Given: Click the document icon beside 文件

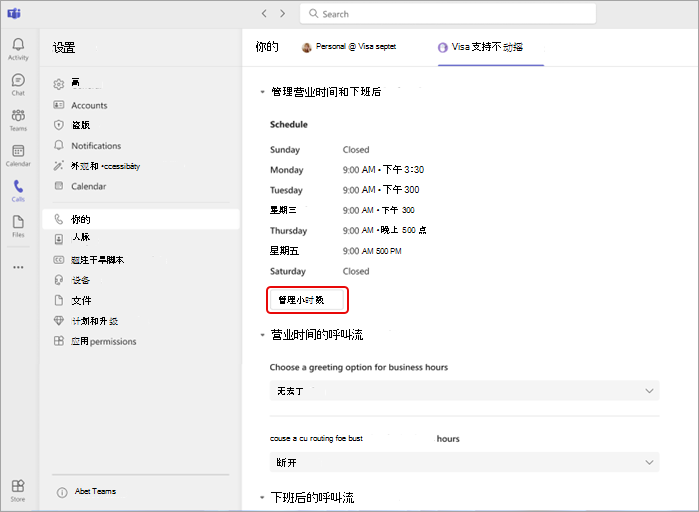Looking at the screenshot, I should click(x=59, y=300).
